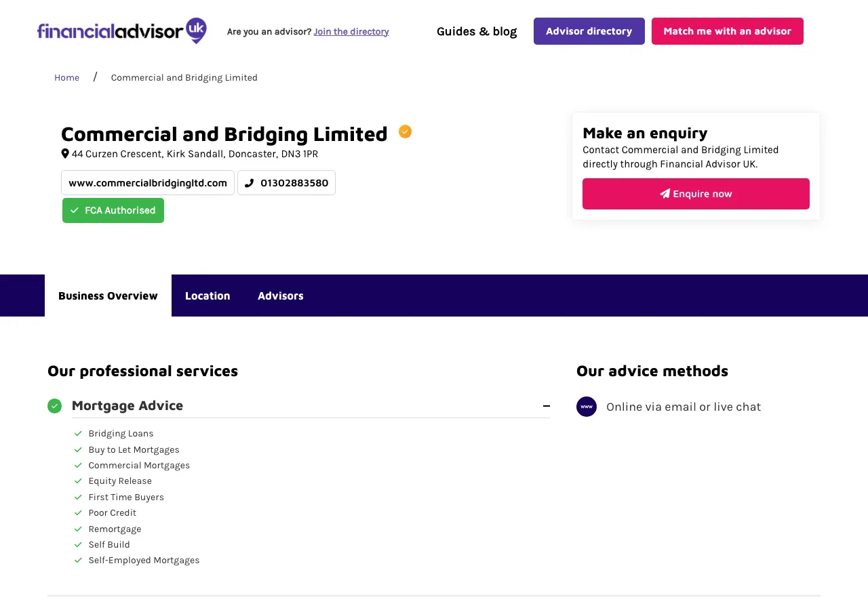Switch to the Location tab
The image size is (868, 610).
point(208,296)
